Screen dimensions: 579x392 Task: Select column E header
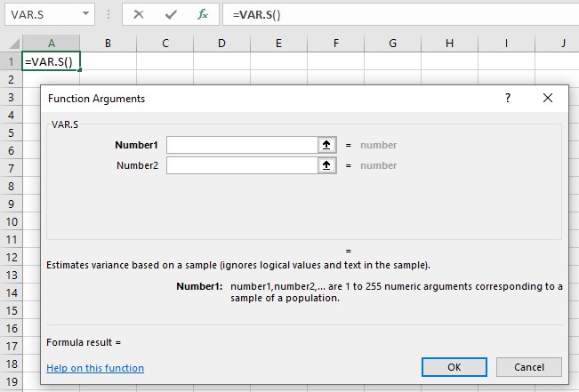click(278, 44)
